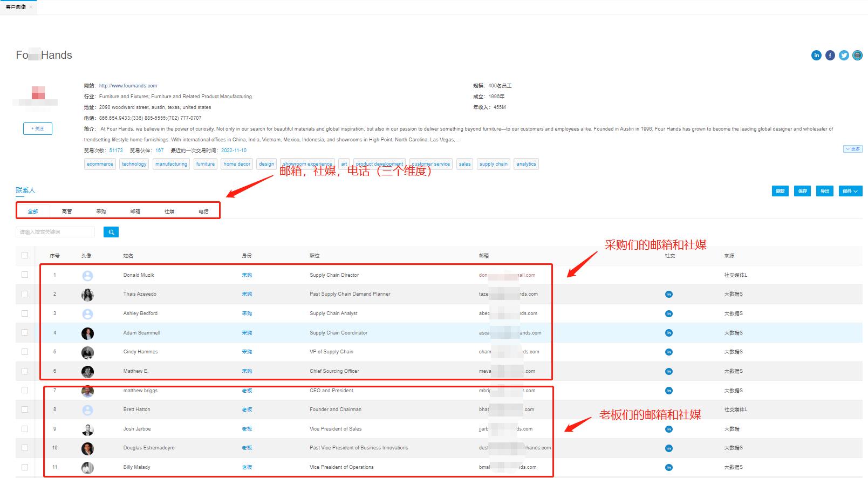Switch to the 采购 contacts tab

[x=101, y=211]
